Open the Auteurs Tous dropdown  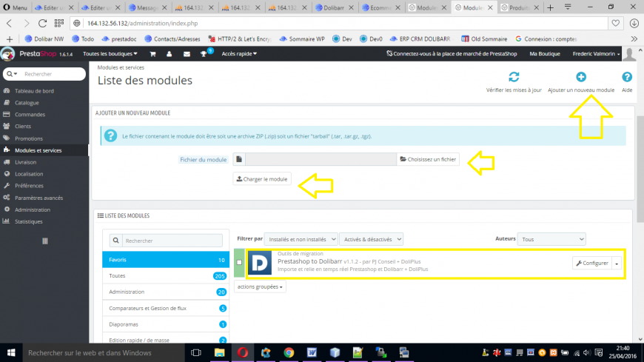(x=551, y=239)
